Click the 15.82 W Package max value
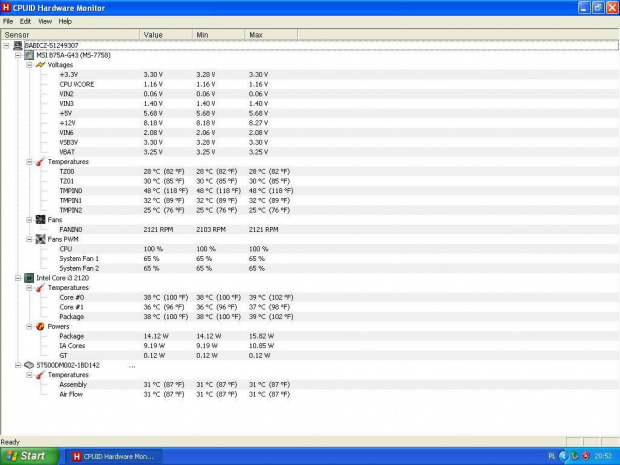The image size is (620, 465). coord(261,336)
